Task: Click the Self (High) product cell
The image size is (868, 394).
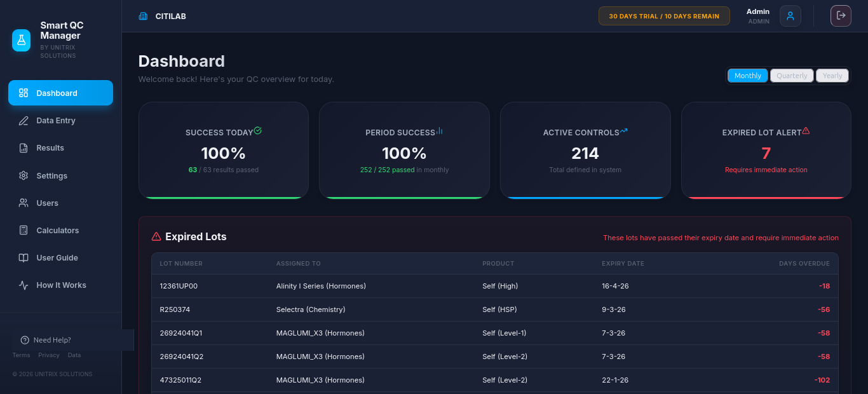Action: [x=500, y=286]
